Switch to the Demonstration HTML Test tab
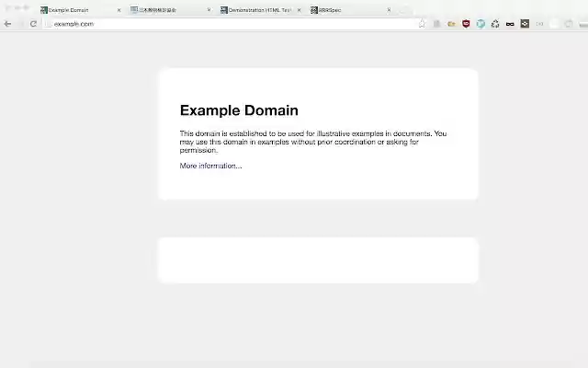 (259, 10)
